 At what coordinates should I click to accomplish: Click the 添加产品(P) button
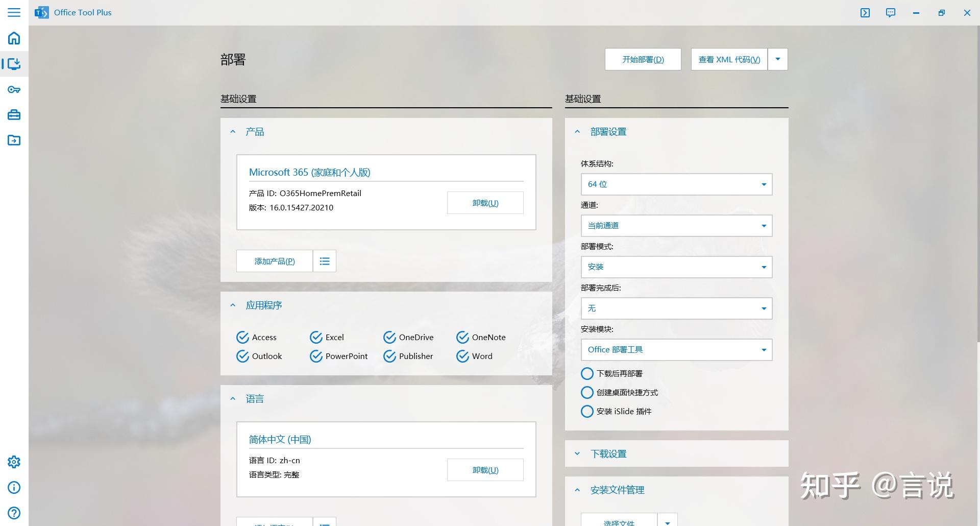click(275, 261)
